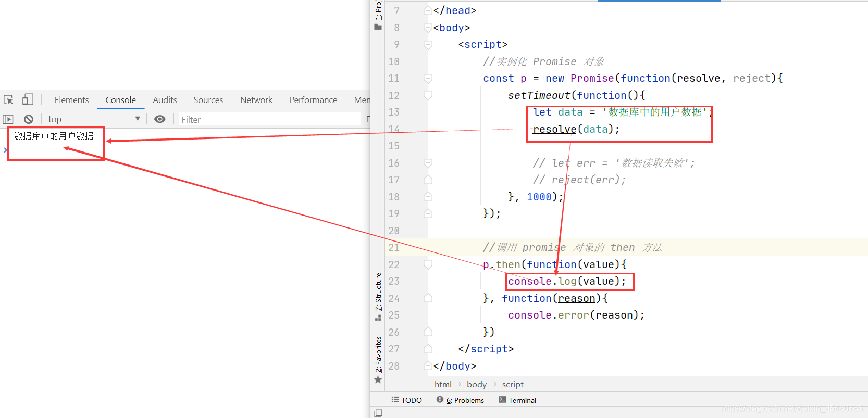Screen dimensions: 868x418
Task: Click the Structure tool window icon
Action: click(x=378, y=318)
